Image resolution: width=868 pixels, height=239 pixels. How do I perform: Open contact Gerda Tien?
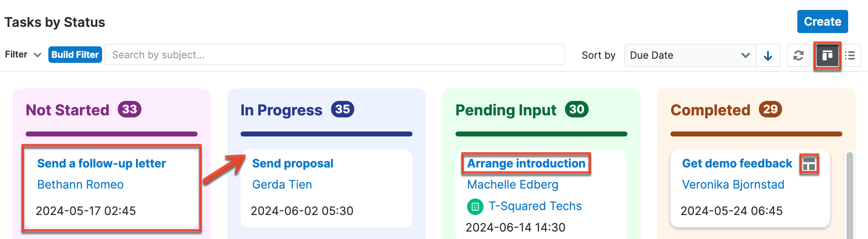click(282, 184)
